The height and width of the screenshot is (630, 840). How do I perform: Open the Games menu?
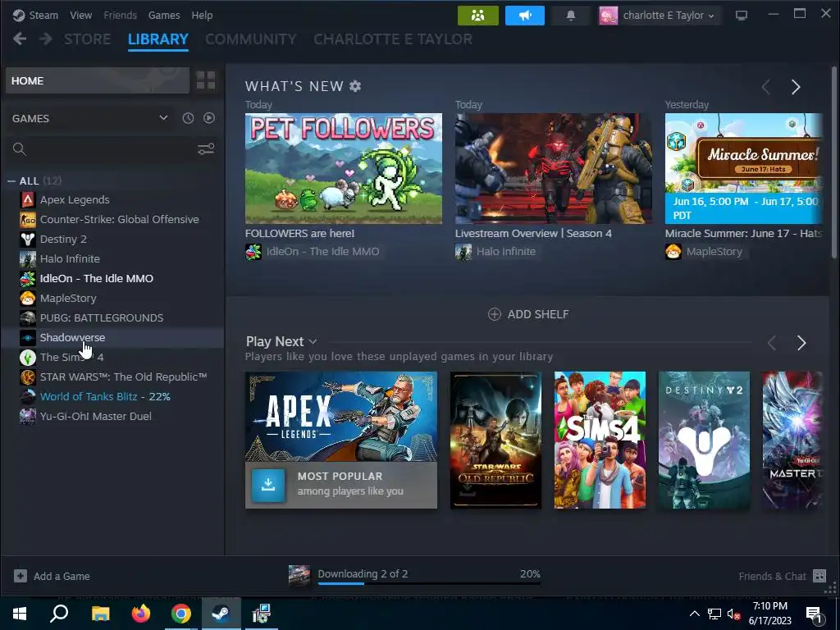[164, 15]
